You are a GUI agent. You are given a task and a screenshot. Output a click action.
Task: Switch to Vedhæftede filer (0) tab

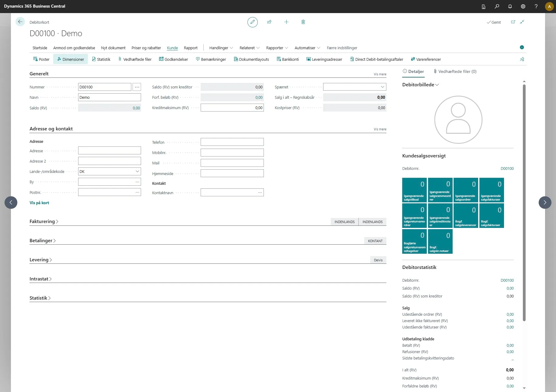click(x=455, y=71)
